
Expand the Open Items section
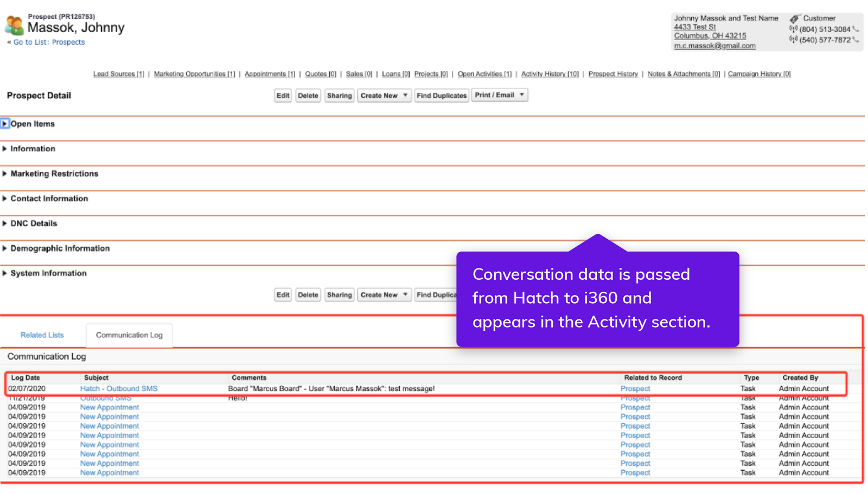(5, 124)
